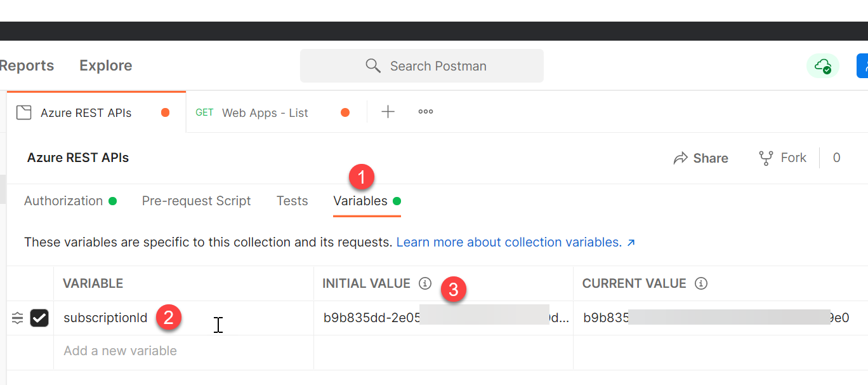Click the subscriptionId current value cell

click(720, 318)
